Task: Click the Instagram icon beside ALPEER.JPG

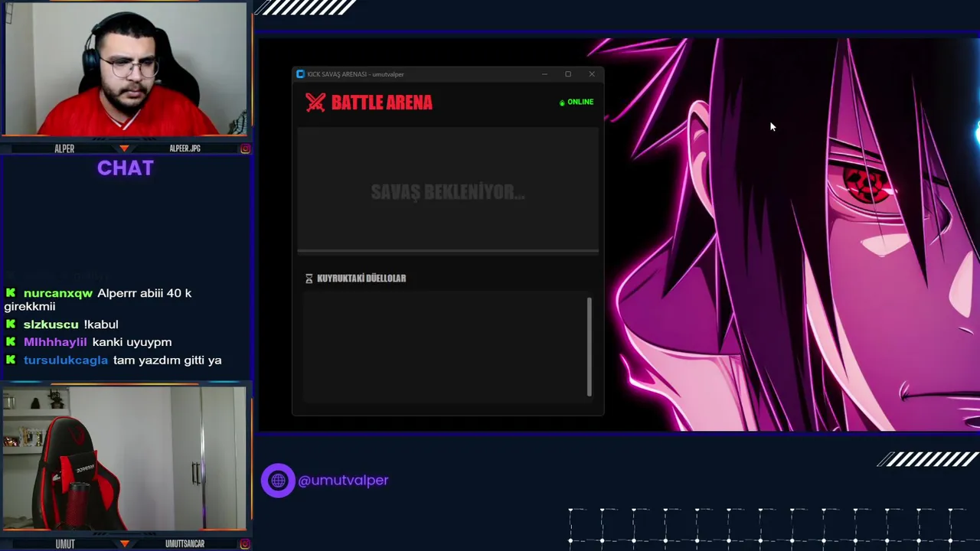Action: click(x=245, y=148)
